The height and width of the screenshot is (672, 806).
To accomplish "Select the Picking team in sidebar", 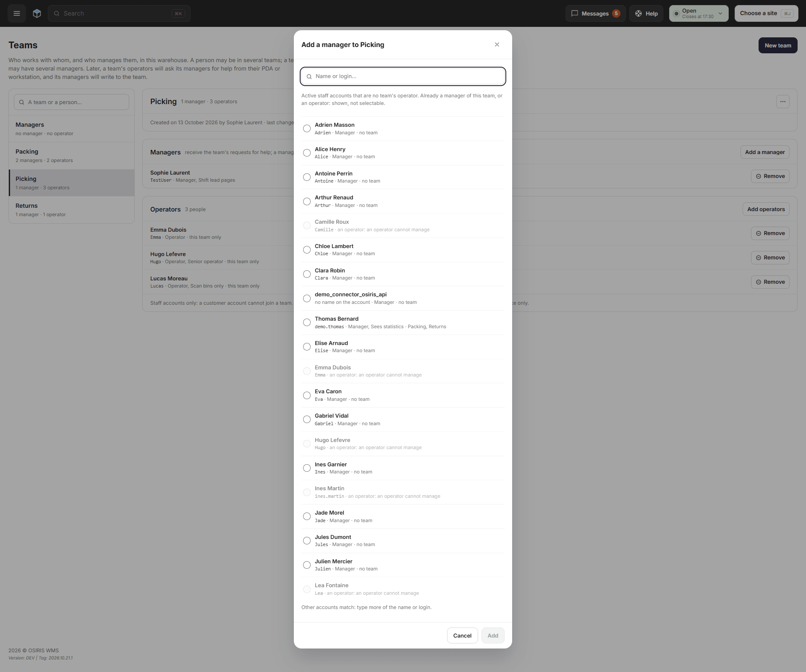I will pyautogui.click(x=71, y=183).
